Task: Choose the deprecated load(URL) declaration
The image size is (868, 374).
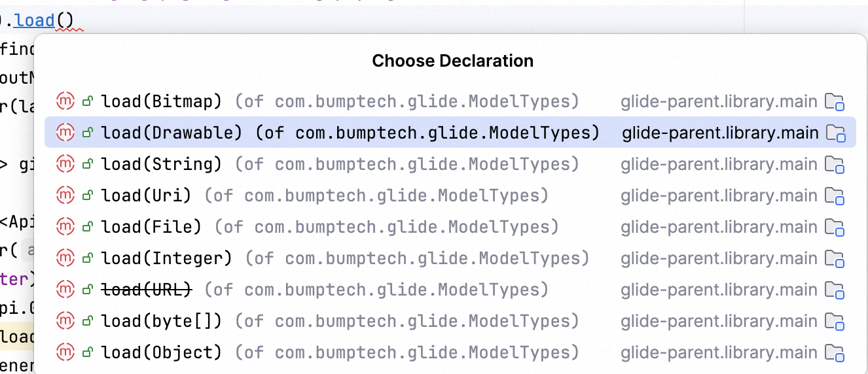Action: point(146,290)
